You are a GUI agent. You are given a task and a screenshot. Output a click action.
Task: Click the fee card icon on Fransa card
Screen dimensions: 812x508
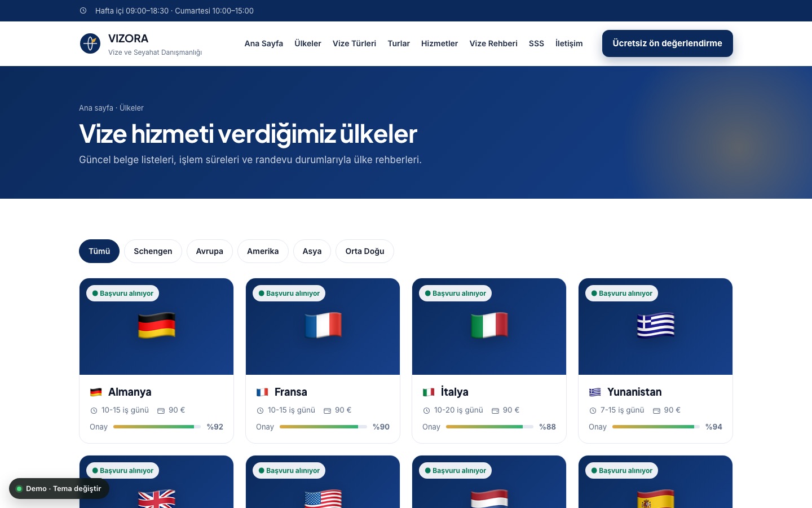pos(327,410)
